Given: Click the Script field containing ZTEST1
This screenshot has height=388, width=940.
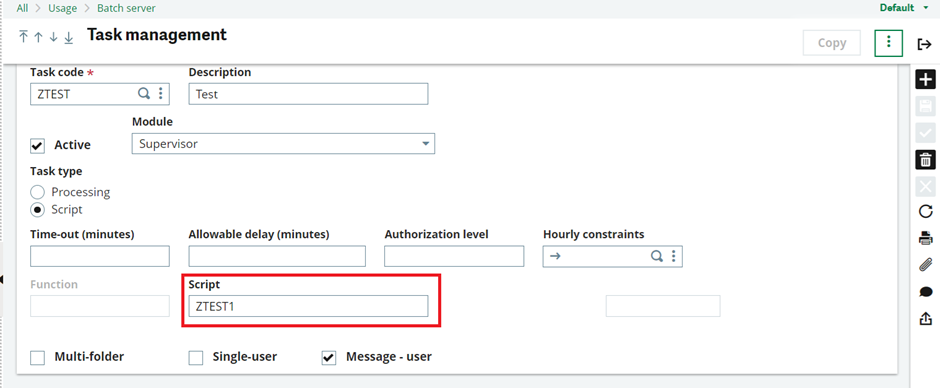Looking at the screenshot, I should 308,306.
